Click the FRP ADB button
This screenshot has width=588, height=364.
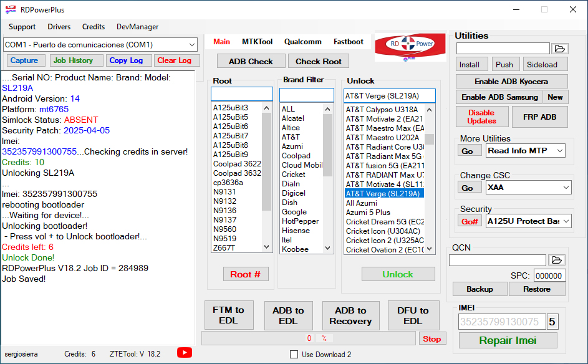coord(539,117)
